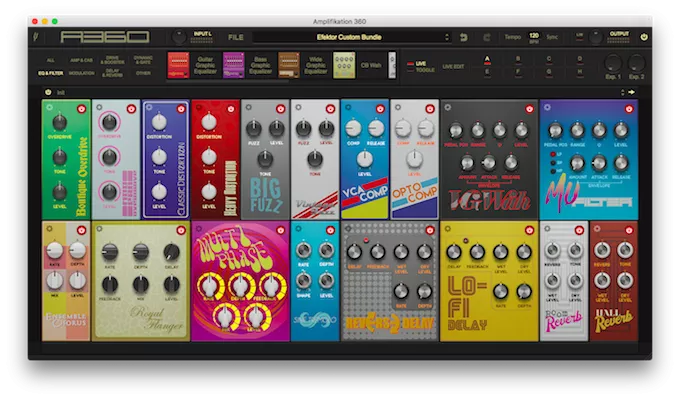Click the Sync tempo button
This screenshot has height=400, width=680.
coord(552,37)
